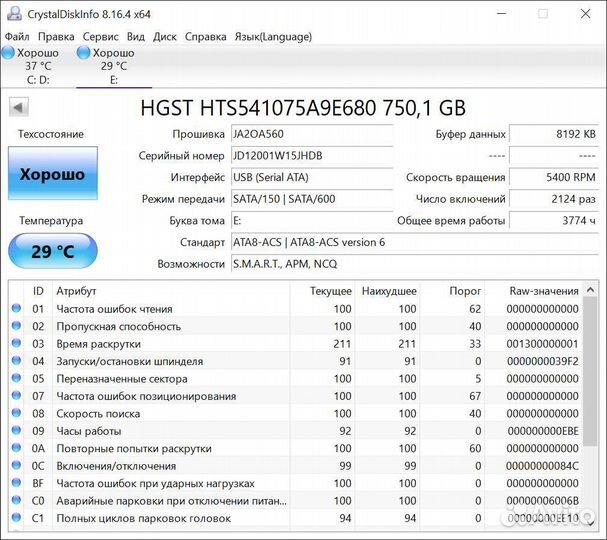Select row Частота ошибок позиционирования

click(296, 396)
